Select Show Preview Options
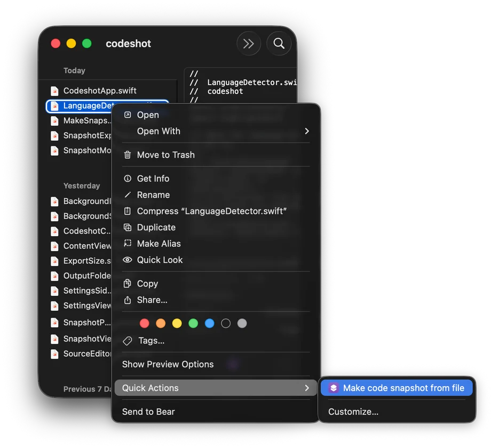 point(216,364)
